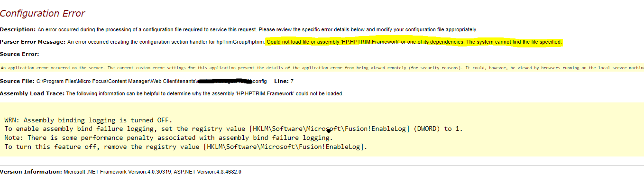
Task: Click highlighted 'Could not load file or assembly' text
Action: (x=414, y=42)
